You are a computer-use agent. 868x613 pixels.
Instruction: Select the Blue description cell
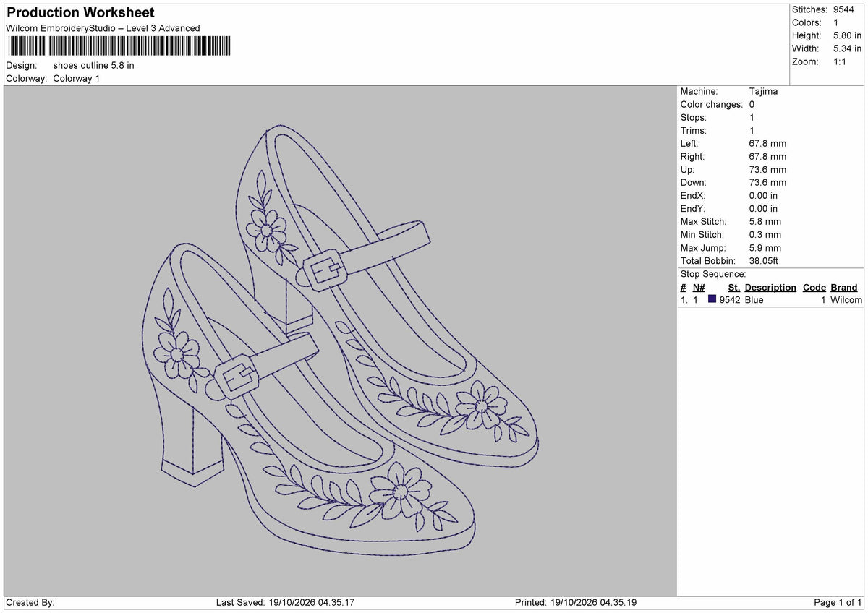tap(754, 300)
